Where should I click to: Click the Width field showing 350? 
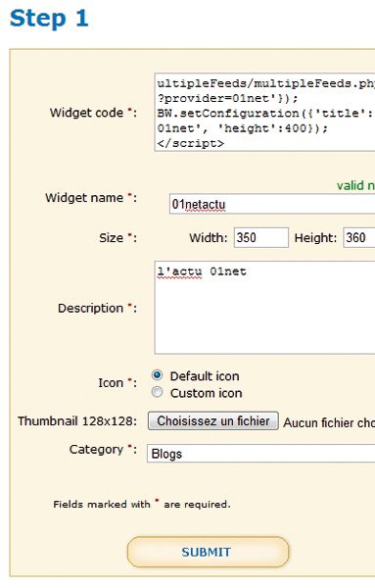point(261,237)
